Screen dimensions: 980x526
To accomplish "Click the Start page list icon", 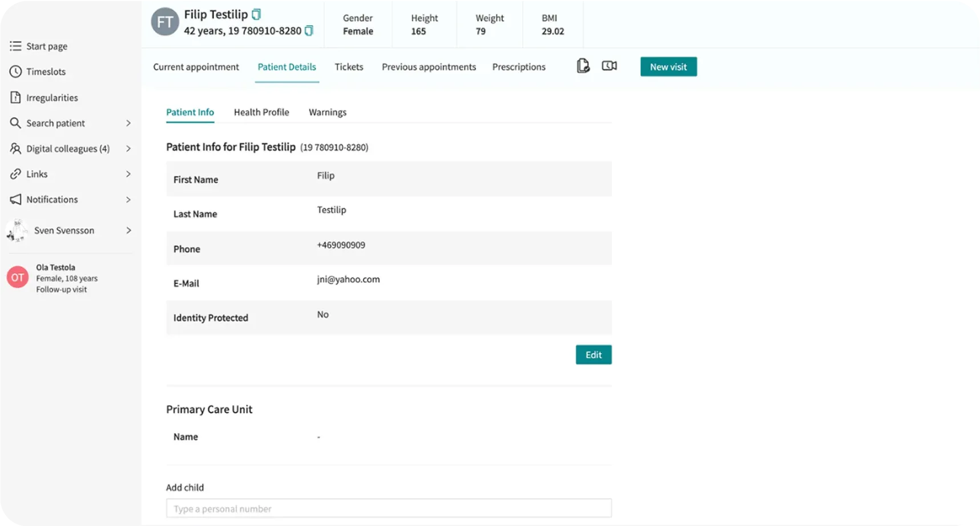I will 15,46.
